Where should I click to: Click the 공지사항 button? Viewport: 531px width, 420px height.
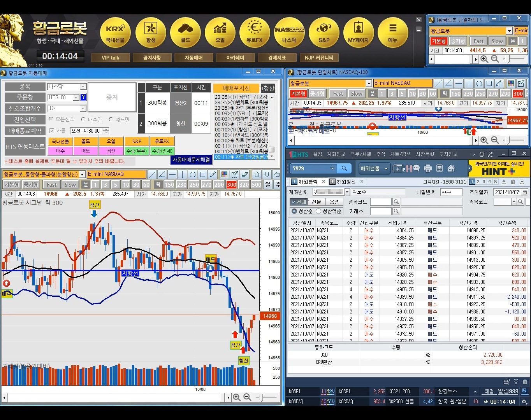coord(152,58)
